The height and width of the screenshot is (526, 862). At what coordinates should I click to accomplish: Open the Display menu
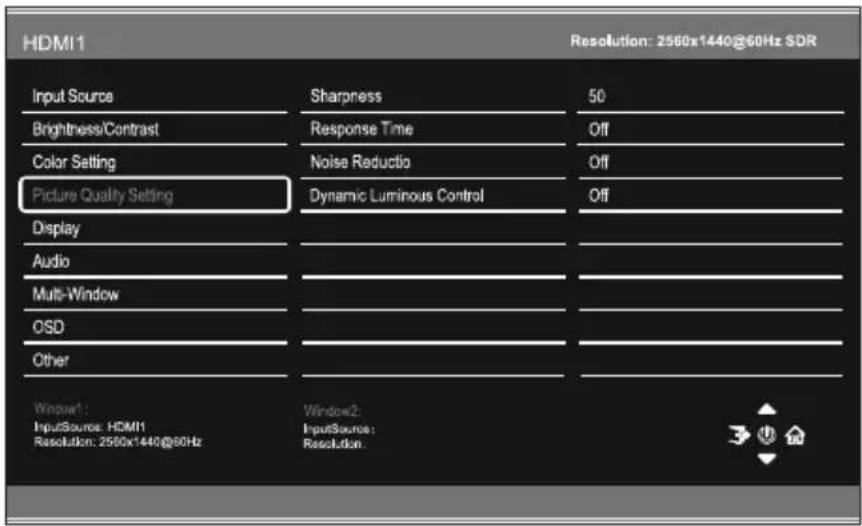tap(154, 229)
